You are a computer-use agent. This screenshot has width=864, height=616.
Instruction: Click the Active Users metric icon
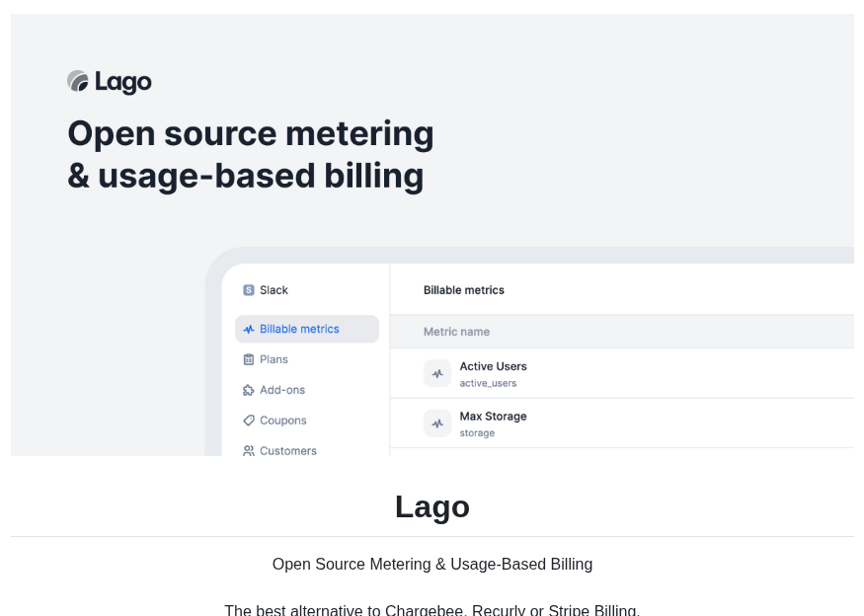click(437, 373)
